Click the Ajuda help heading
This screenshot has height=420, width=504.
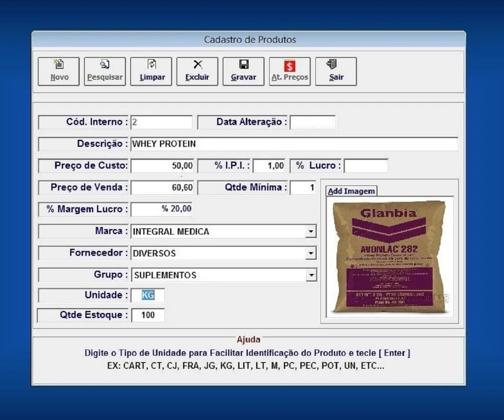(249, 339)
